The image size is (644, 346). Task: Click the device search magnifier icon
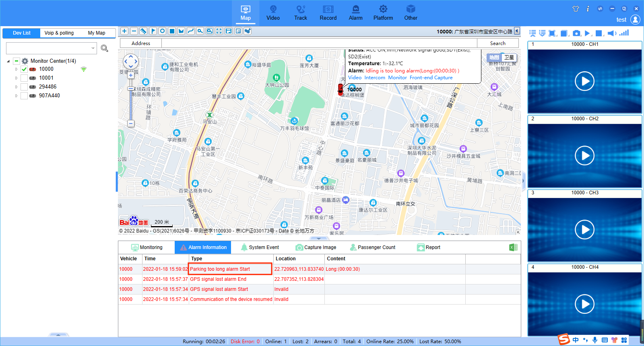pos(105,48)
